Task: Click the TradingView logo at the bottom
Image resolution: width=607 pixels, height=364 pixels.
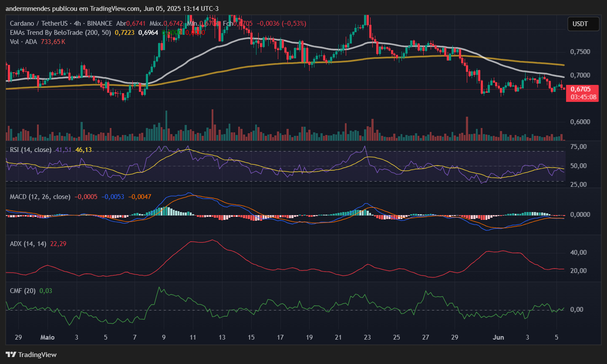Action: coord(31,354)
